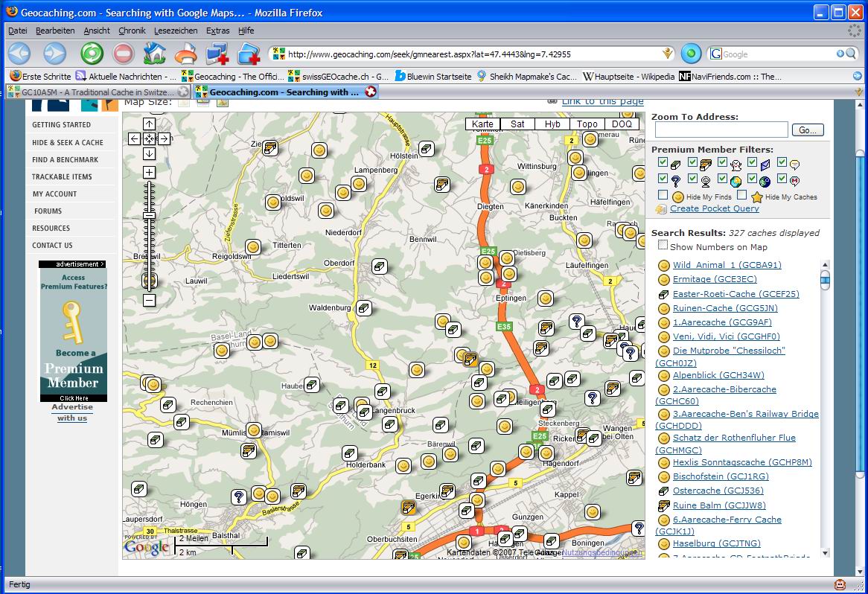Open HIDE & SEEK A CACHE sidebar link
Viewport: 868px width, 594px height.
point(68,142)
